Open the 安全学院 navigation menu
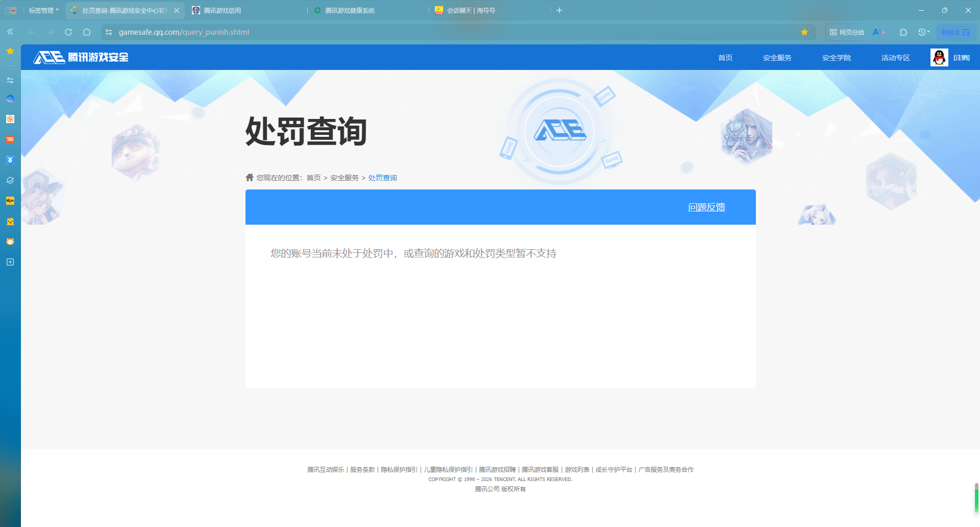Image resolution: width=980 pixels, height=527 pixels. click(837, 58)
